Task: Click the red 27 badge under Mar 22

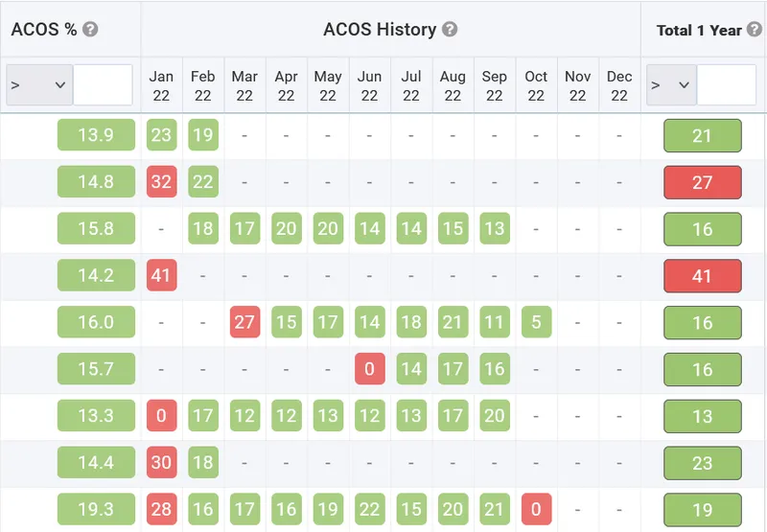Action: coord(244,322)
